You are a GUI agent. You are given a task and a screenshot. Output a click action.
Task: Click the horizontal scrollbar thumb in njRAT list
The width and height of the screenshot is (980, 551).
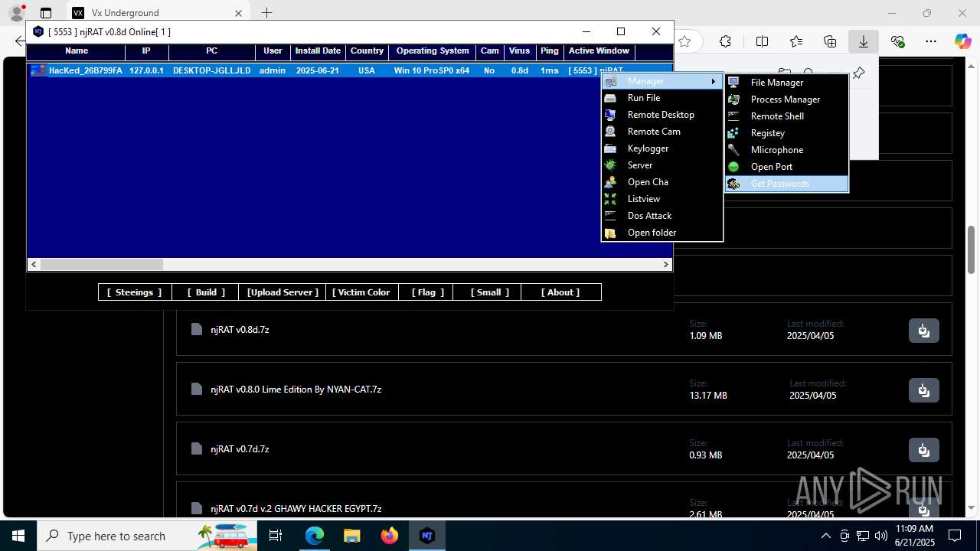click(x=101, y=265)
